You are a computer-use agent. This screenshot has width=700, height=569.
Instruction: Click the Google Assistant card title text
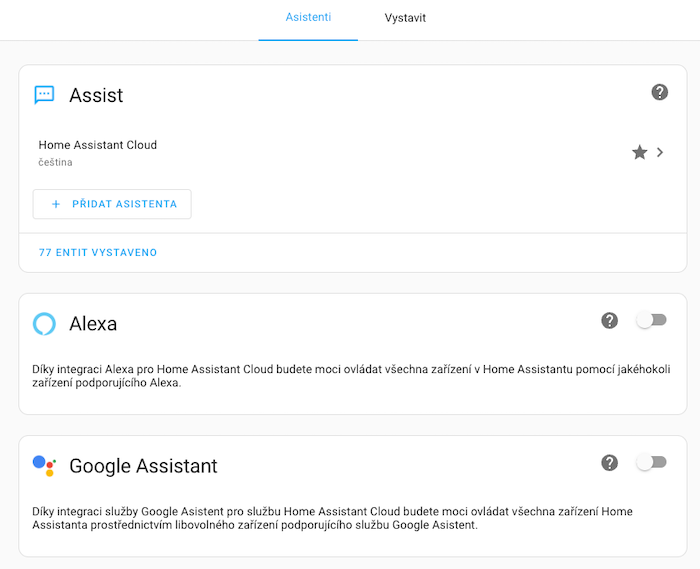point(143,465)
